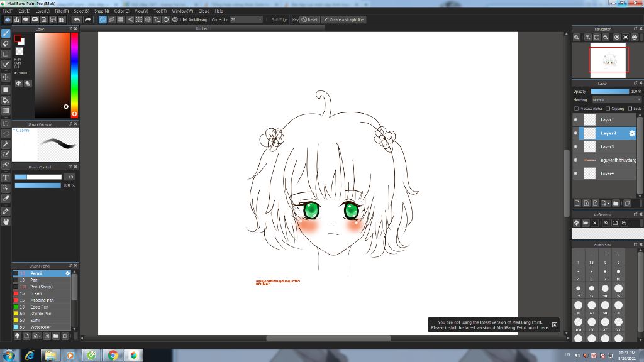Select the Eraser tool
644x362 pixels.
(6, 43)
